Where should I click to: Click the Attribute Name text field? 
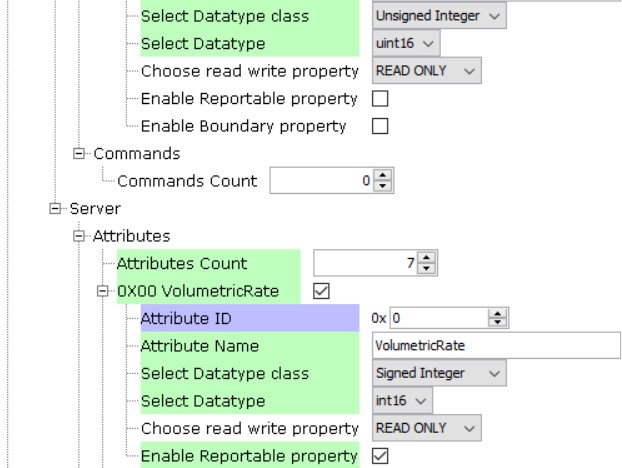[x=493, y=347]
